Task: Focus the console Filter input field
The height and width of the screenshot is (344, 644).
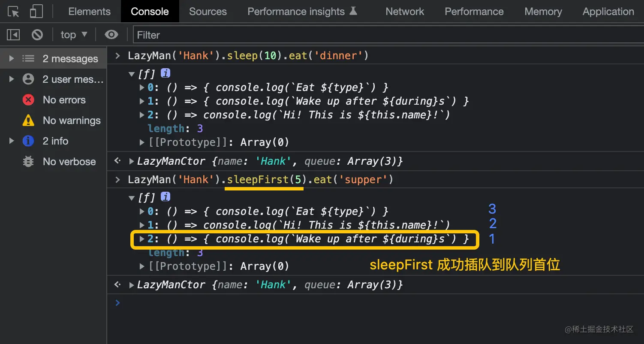Action: [x=386, y=35]
